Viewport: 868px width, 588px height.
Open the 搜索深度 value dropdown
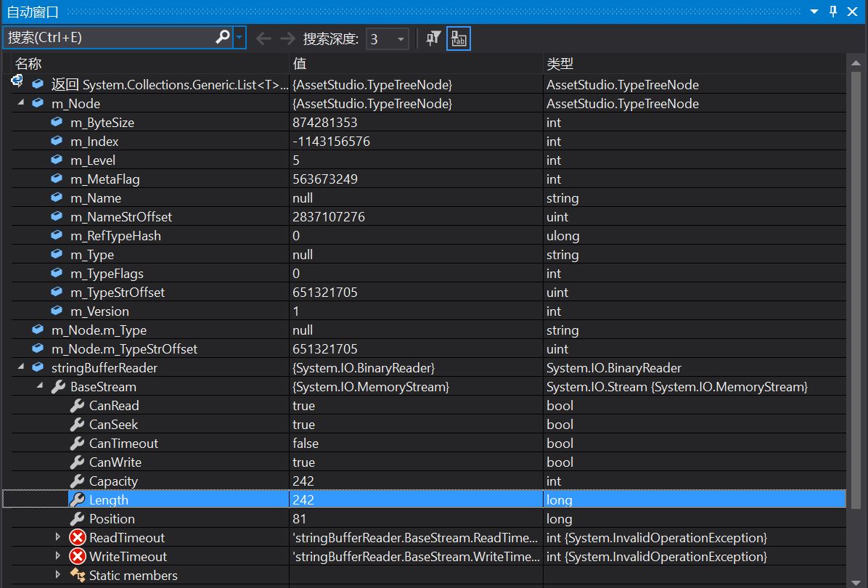click(400, 38)
